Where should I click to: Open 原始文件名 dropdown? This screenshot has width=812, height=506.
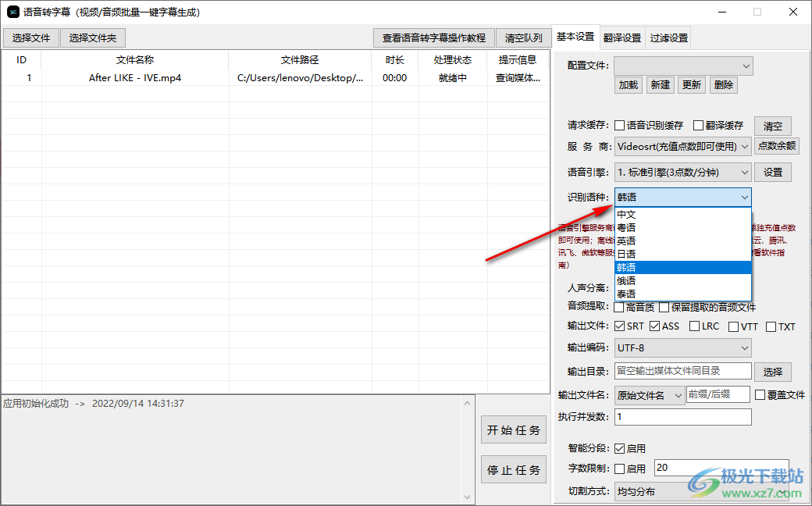(650, 395)
